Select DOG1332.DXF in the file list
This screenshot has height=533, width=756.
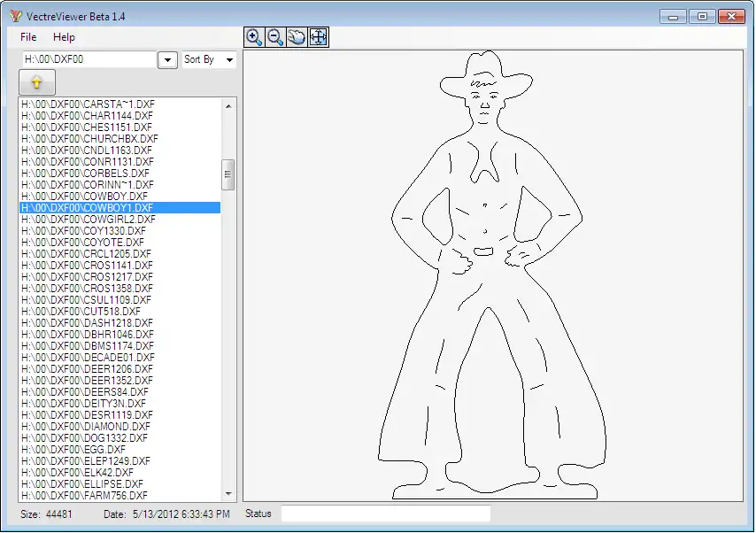(x=120, y=438)
